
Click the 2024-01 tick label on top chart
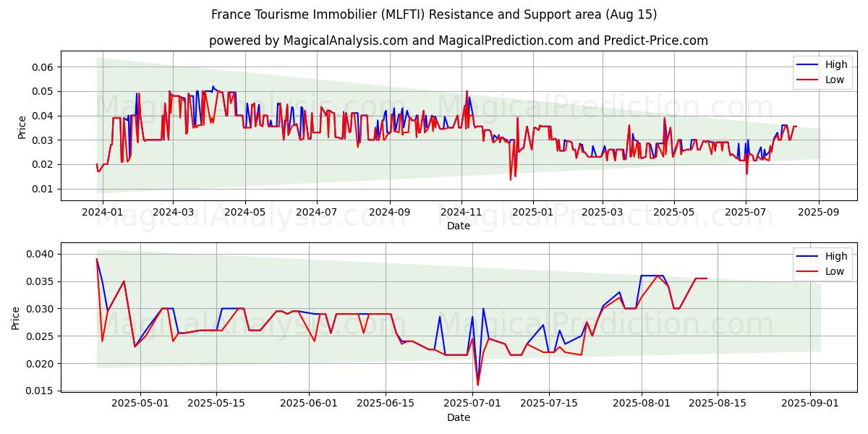pyautogui.click(x=102, y=213)
